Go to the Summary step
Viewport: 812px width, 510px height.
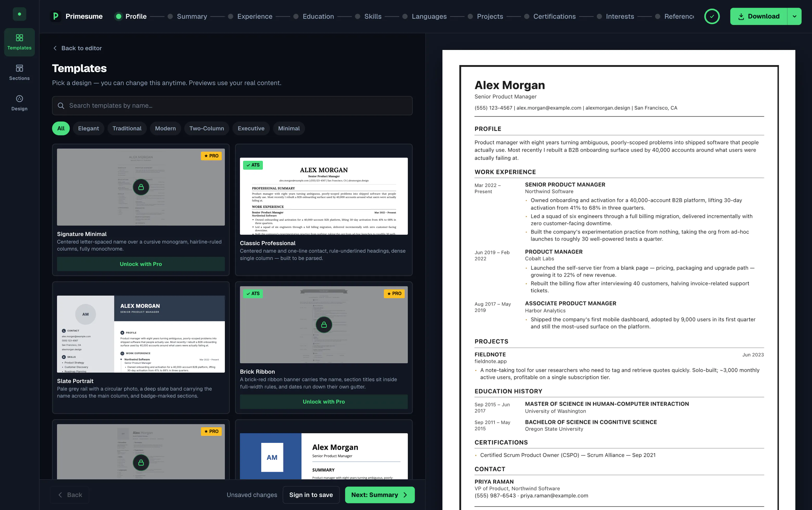[x=187, y=16]
